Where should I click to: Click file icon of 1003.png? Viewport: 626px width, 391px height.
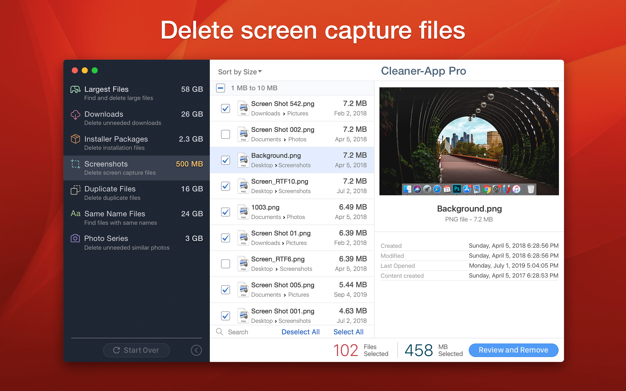click(243, 212)
